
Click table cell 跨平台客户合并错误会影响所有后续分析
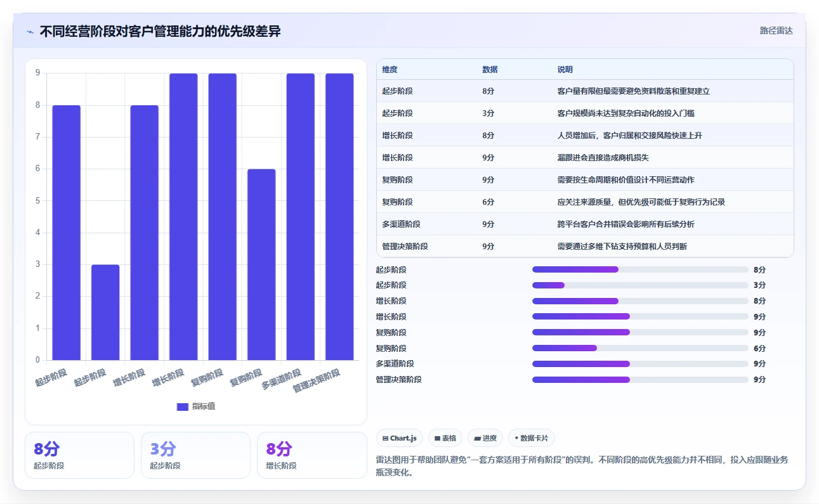(x=626, y=224)
